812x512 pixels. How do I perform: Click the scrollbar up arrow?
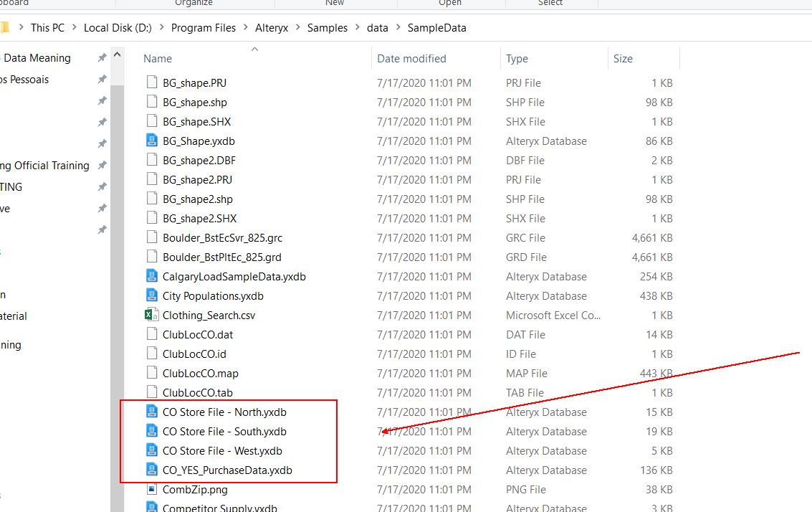coord(117,52)
